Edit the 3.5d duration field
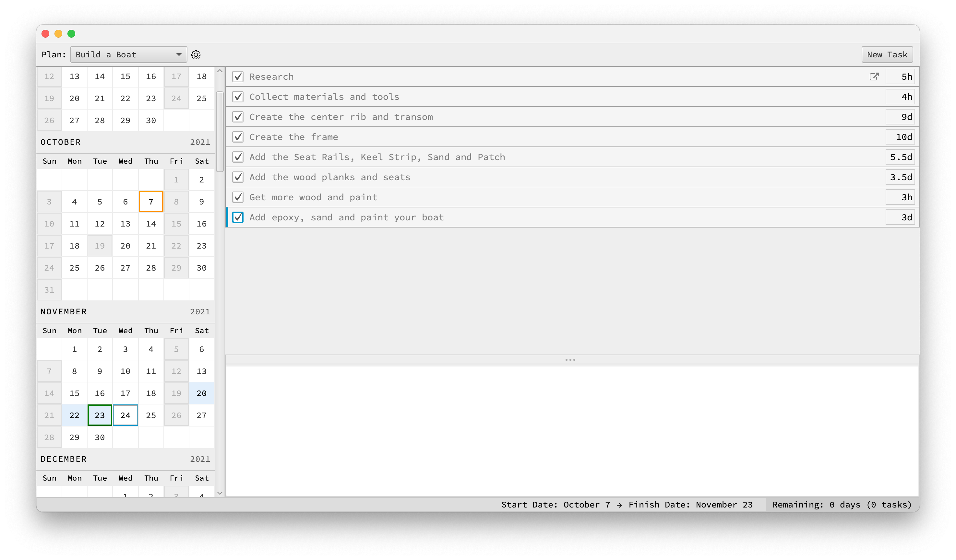This screenshot has height=560, width=956. point(900,177)
